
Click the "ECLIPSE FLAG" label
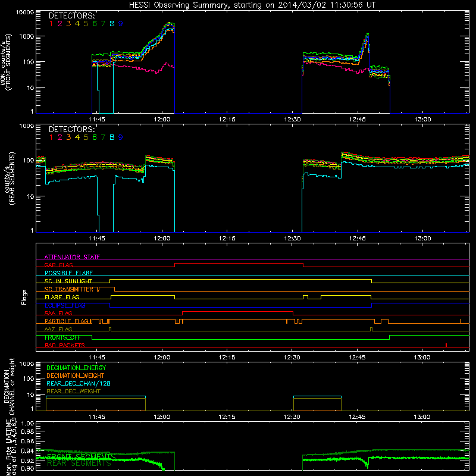pyautogui.click(x=65, y=305)
